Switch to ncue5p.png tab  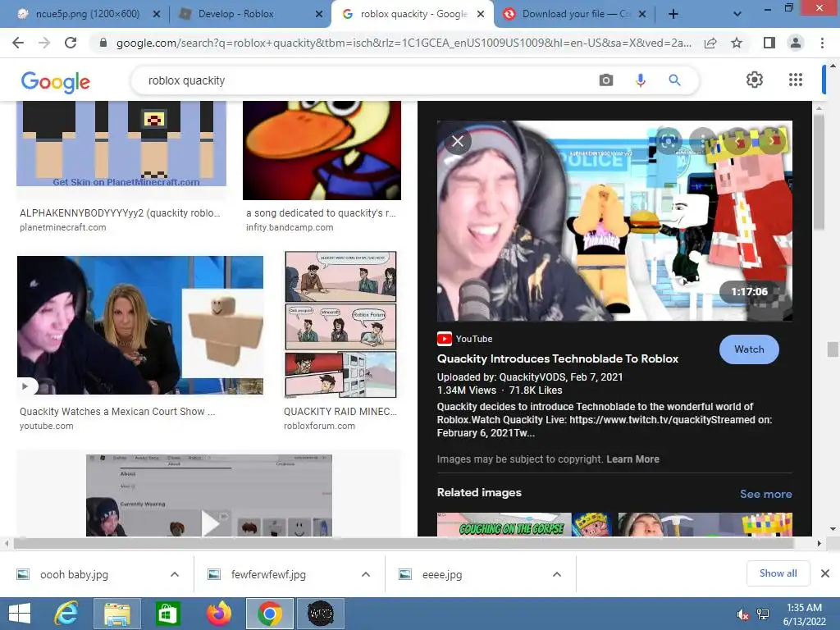click(89, 15)
